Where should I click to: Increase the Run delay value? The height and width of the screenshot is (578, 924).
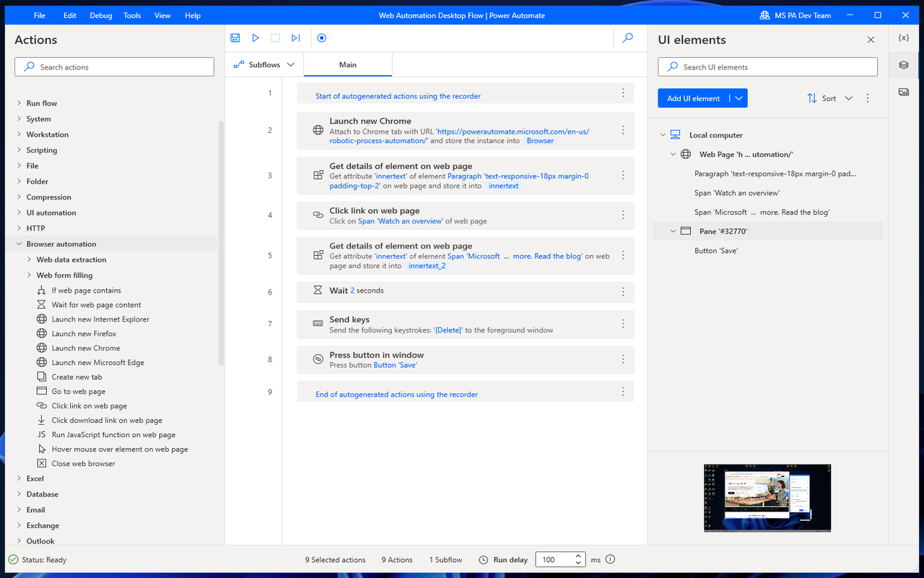(577, 555)
